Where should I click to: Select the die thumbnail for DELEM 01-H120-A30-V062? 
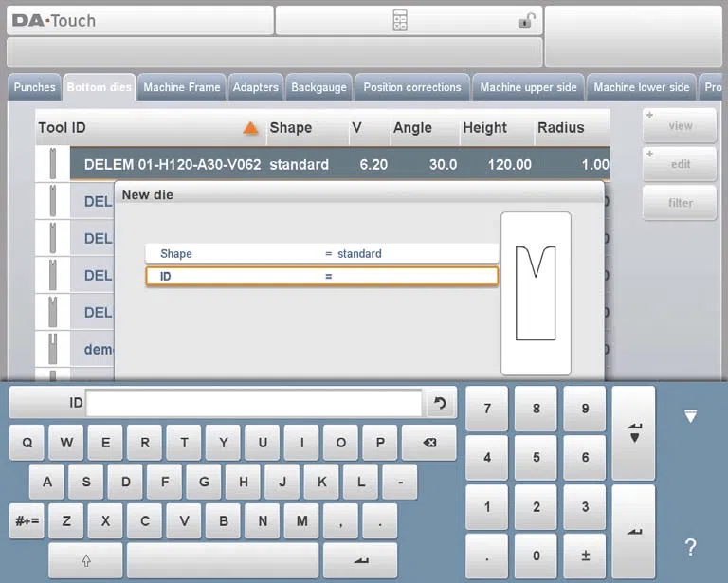pyautogui.click(x=52, y=163)
